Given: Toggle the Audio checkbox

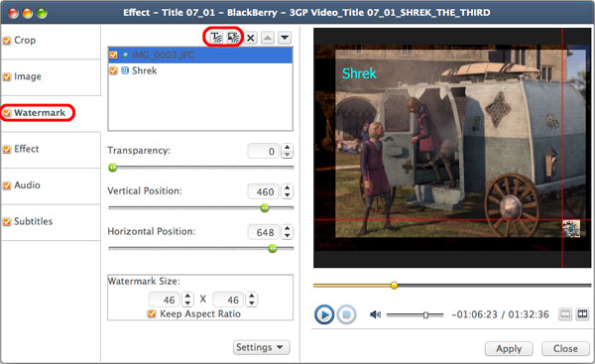Looking at the screenshot, I should click(7, 185).
